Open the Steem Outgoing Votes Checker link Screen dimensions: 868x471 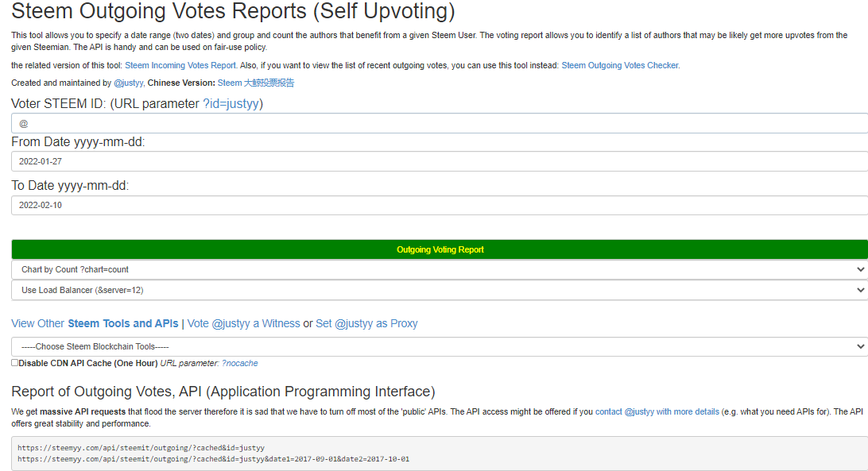pos(620,65)
